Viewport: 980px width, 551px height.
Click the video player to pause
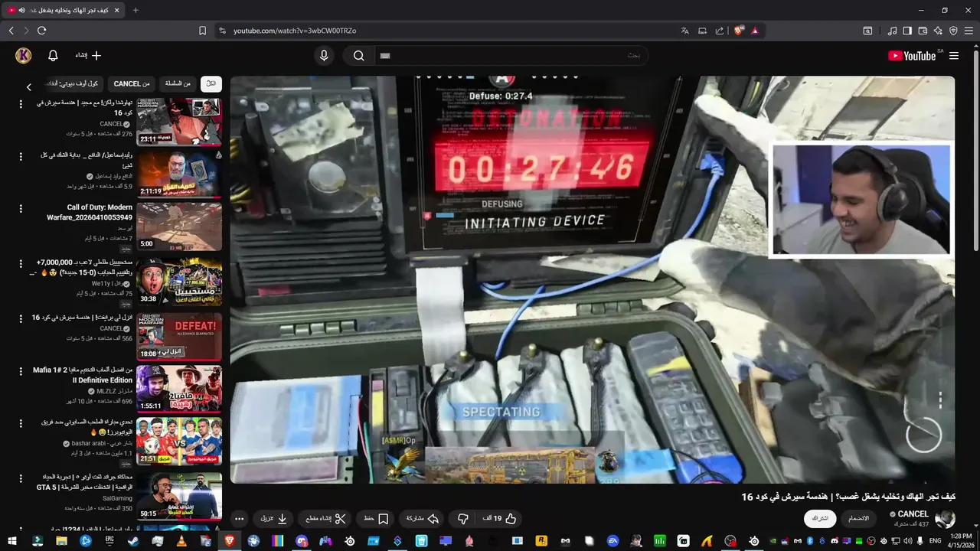point(593,279)
